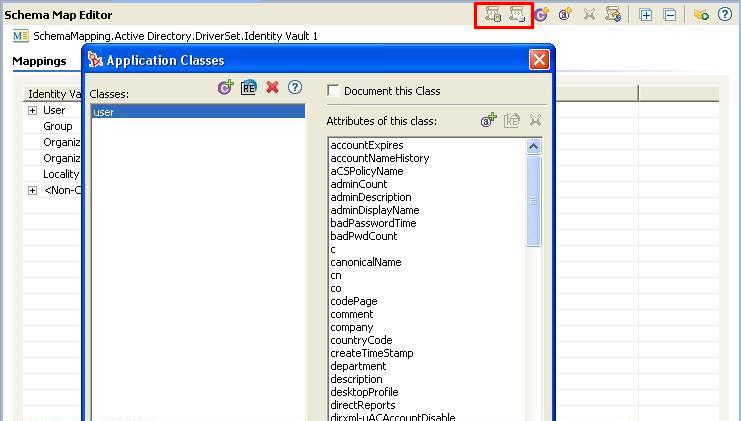Click the grayed delete attribute icon
Image resolution: width=741 pixels, height=421 pixels.
535,120
